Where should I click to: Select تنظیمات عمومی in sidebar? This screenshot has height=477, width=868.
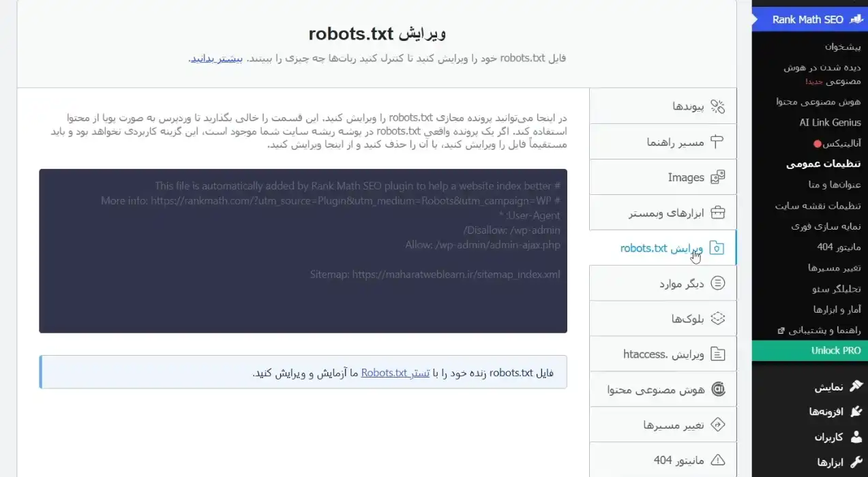tap(824, 164)
